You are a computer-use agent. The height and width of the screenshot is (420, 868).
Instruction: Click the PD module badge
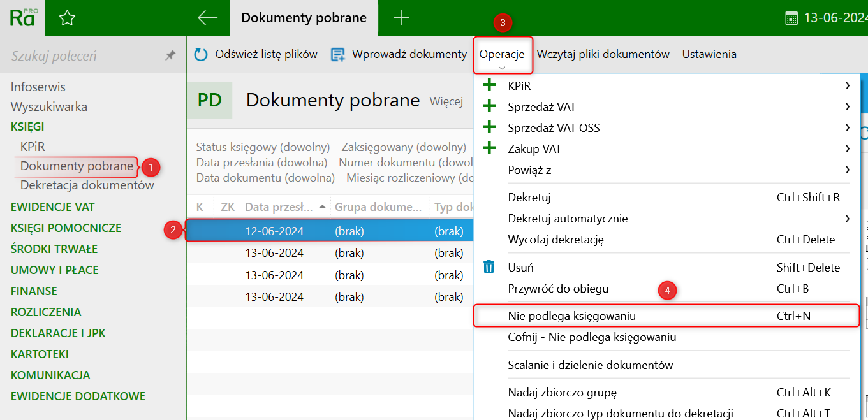coord(210,100)
